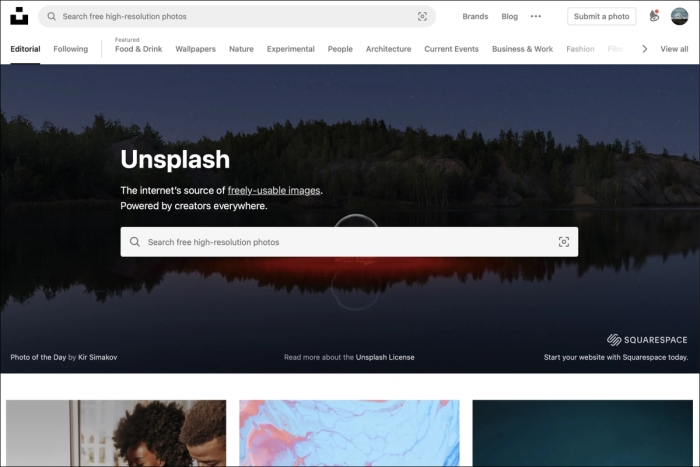The height and width of the screenshot is (467, 700).
Task: Open the Wallpapers topic
Action: pos(196,49)
